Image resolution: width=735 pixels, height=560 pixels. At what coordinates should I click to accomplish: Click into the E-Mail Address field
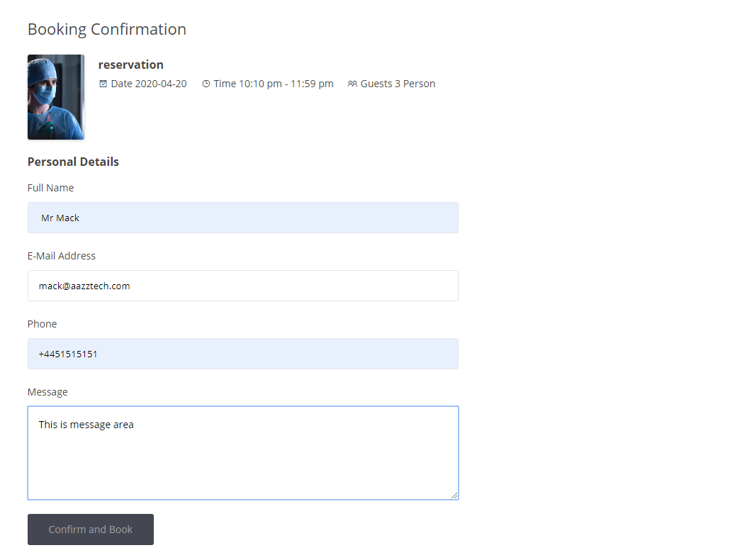point(242,286)
